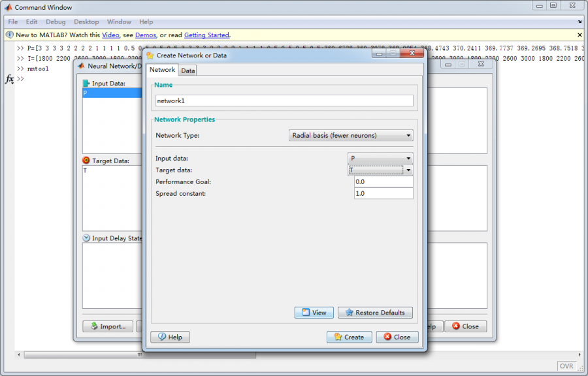Click the MATLAB logo in Command Window title

(x=8, y=7)
